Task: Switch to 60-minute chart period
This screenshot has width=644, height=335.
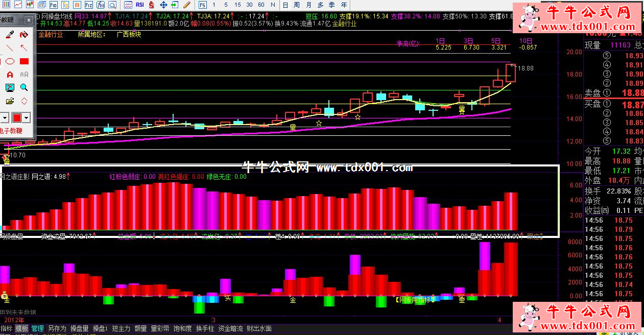Action: [x=261, y=5]
